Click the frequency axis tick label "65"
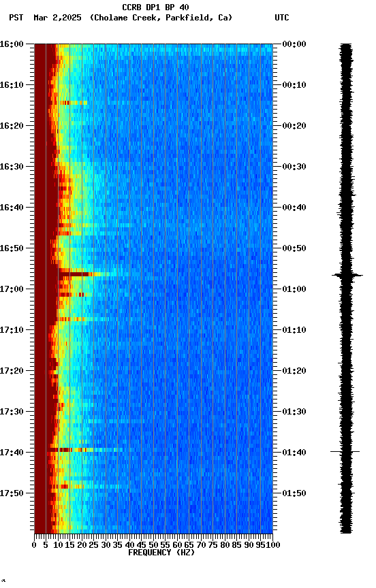The width and height of the screenshot is (376, 588). point(189,545)
